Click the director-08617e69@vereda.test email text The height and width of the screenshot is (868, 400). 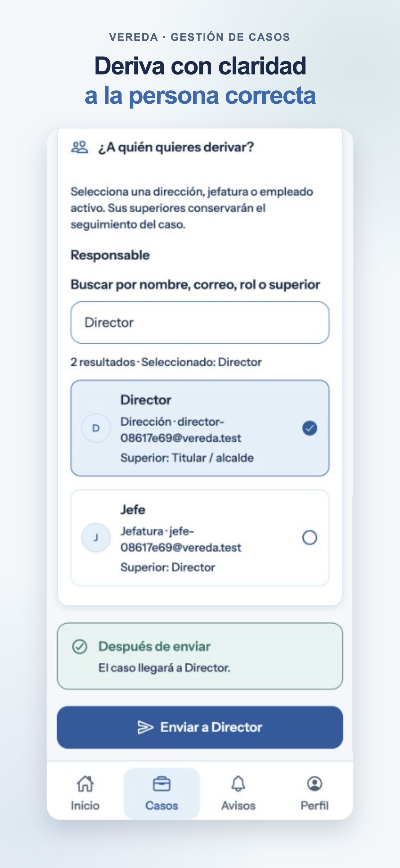click(x=181, y=430)
